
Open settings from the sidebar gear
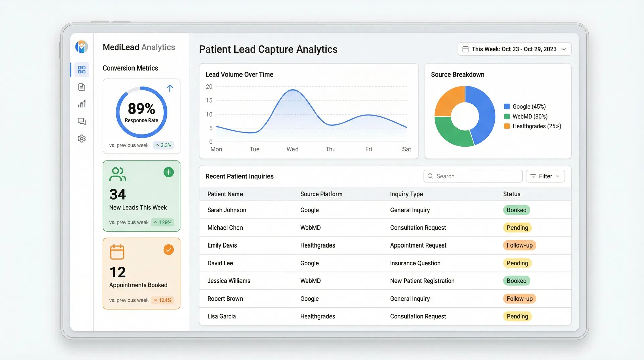pos(82,138)
